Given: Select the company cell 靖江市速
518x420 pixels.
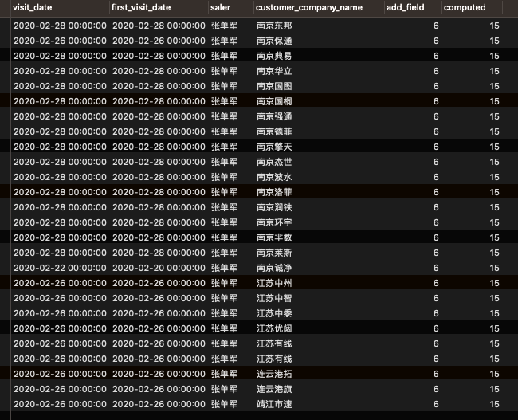Looking at the screenshot, I should (274, 404).
